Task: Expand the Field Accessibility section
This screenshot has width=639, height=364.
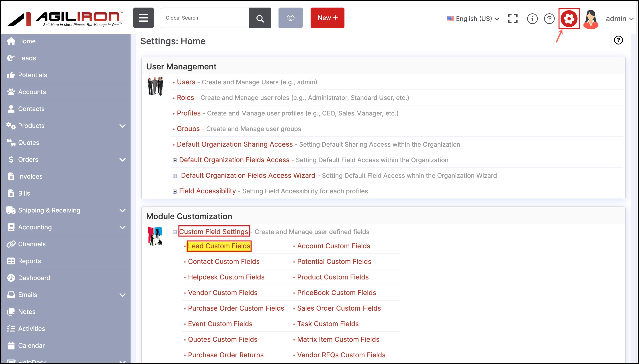Action: 175,192
